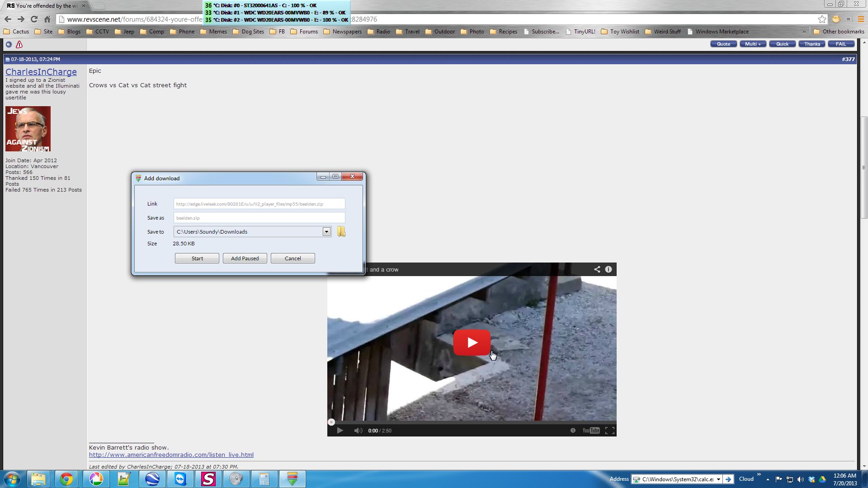Open Google Chrome from the taskbar
Viewport: 868px width, 488px height.
coord(66,479)
